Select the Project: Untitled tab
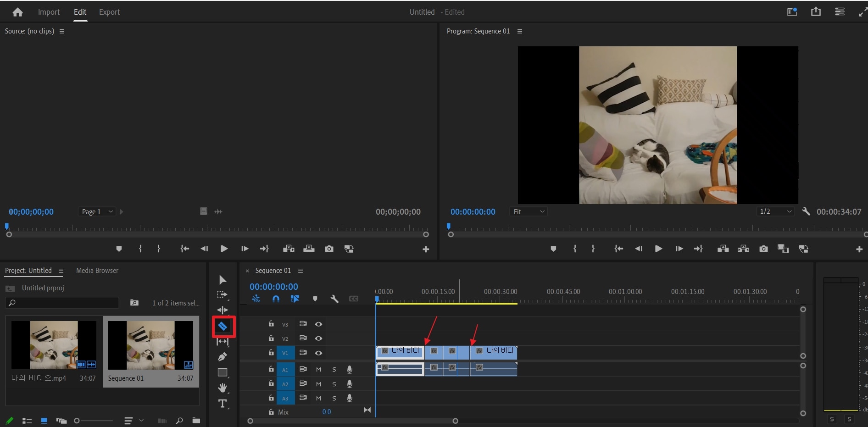The height and width of the screenshot is (427, 868). click(28, 271)
